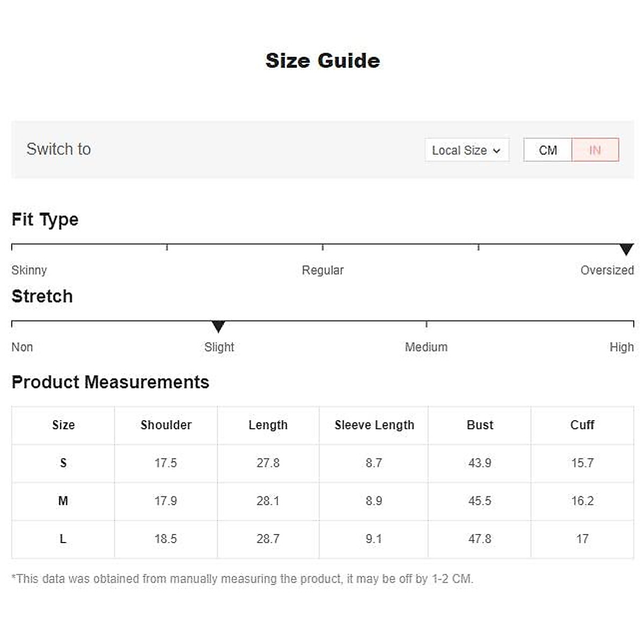Click the Bust column header
This screenshot has width=644, height=644.
[480, 425]
